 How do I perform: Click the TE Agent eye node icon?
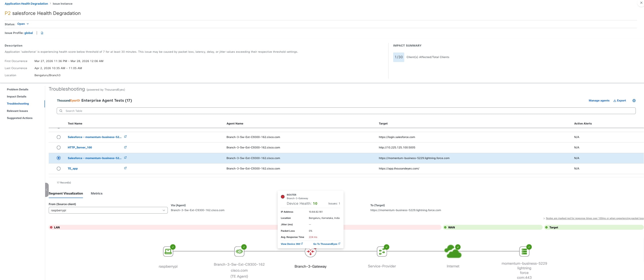pos(239,251)
